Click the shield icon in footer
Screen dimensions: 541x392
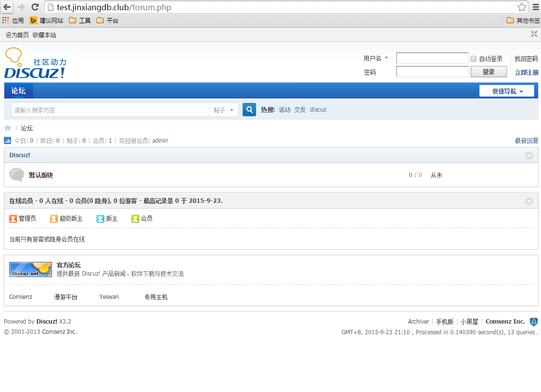coord(534,322)
